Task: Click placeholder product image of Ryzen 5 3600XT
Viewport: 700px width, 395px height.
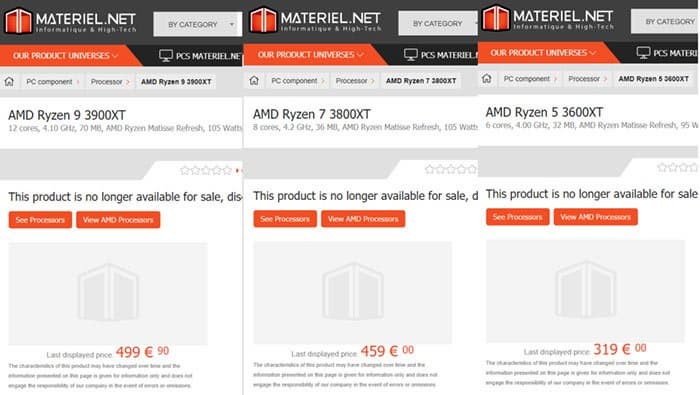Action: [x=585, y=291]
